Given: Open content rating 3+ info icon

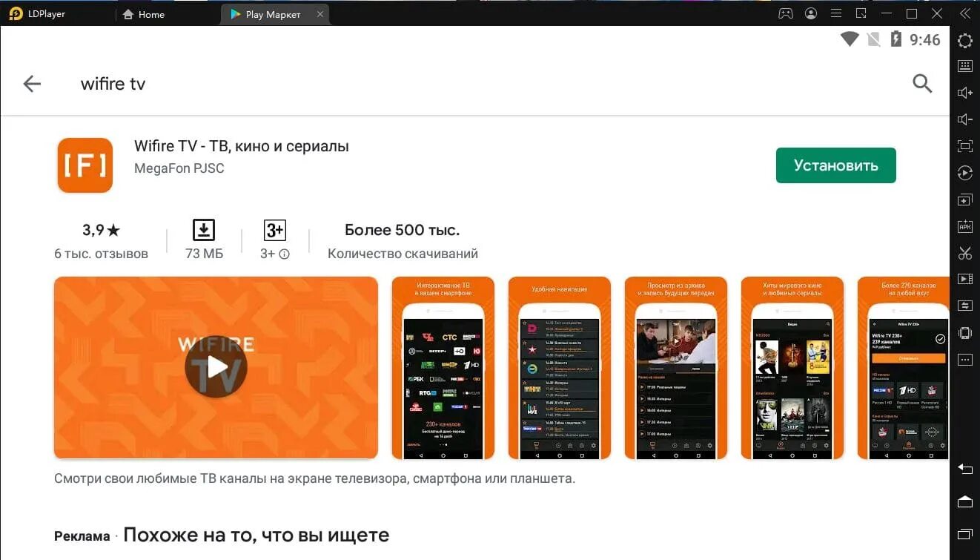Looking at the screenshot, I should click(284, 254).
